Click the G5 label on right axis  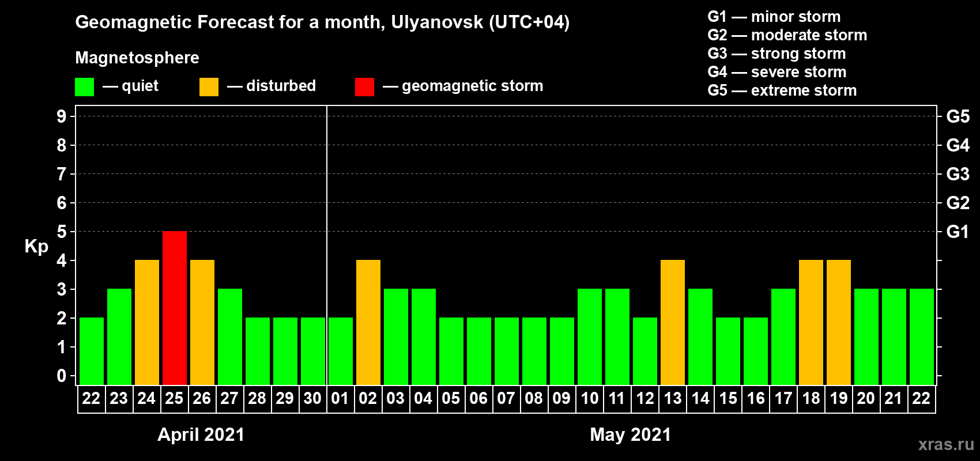[958, 116]
